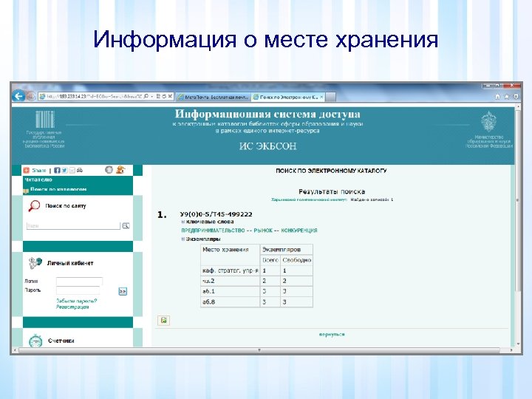The height and width of the screenshot is (399, 532).
Task: Switch to the Поиск по Электронному К. tab
Action: click(288, 97)
